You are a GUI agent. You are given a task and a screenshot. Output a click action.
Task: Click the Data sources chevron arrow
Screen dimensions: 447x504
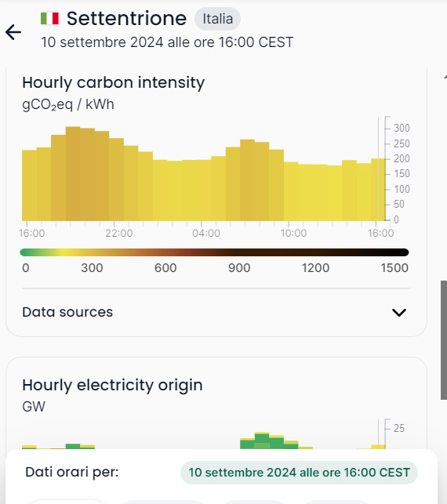[398, 313]
